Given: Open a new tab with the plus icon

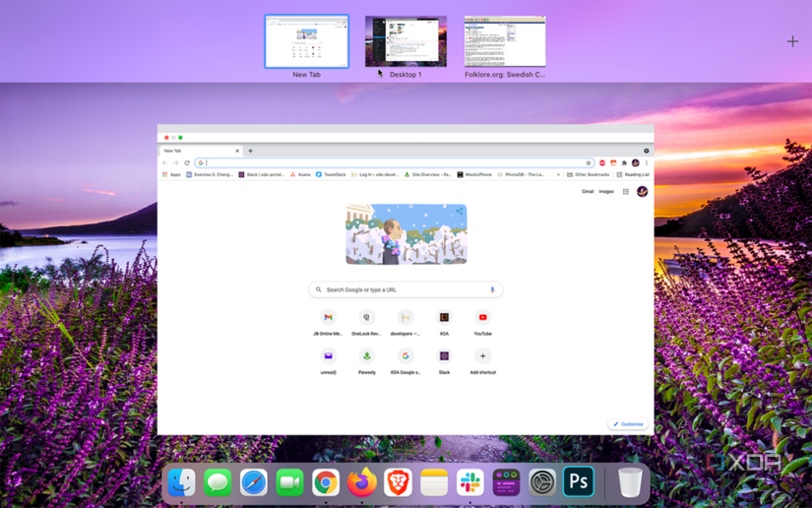Looking at the screenshot, I should point(250,151).
